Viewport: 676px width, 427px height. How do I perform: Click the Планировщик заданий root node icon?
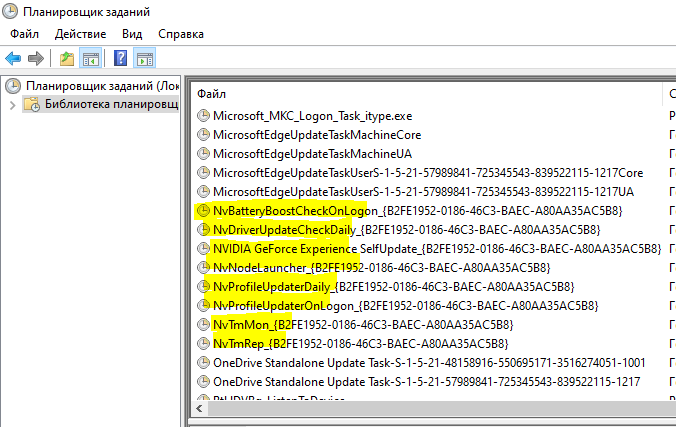tap(13, 86)
